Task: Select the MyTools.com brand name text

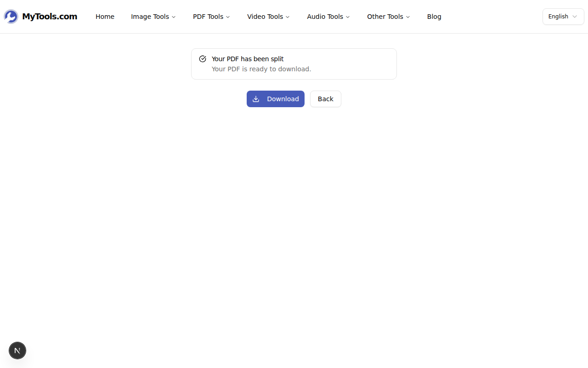Action: [x=50, y=16]
